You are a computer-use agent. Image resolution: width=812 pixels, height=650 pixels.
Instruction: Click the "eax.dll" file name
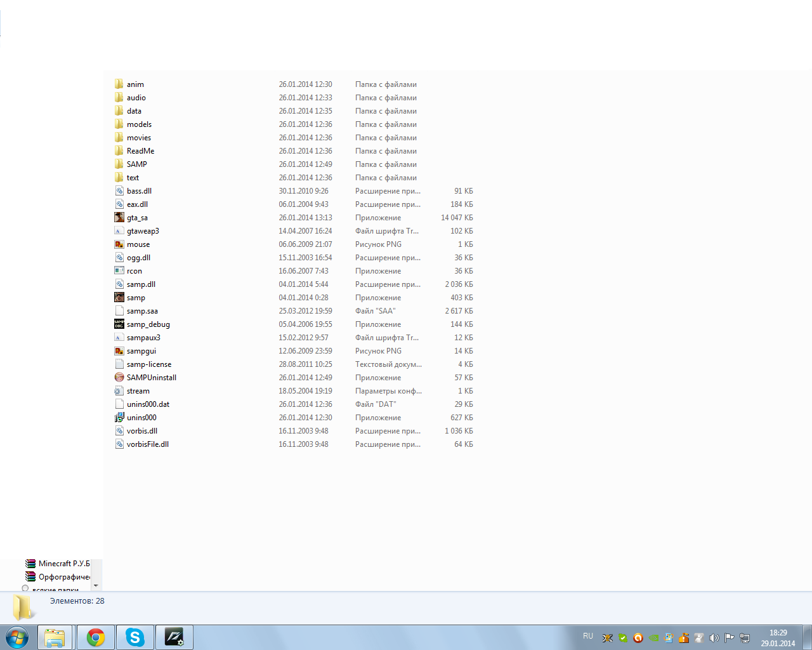137,204
